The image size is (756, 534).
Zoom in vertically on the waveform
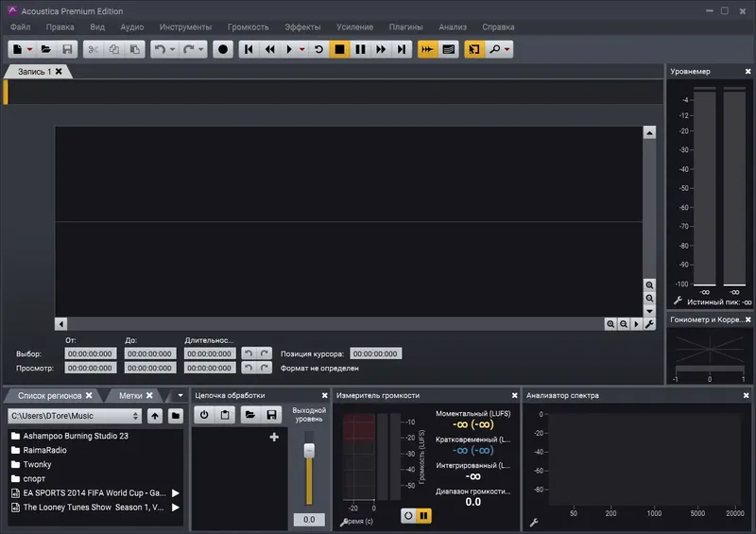pyautogui.click(x=649, y=285)
